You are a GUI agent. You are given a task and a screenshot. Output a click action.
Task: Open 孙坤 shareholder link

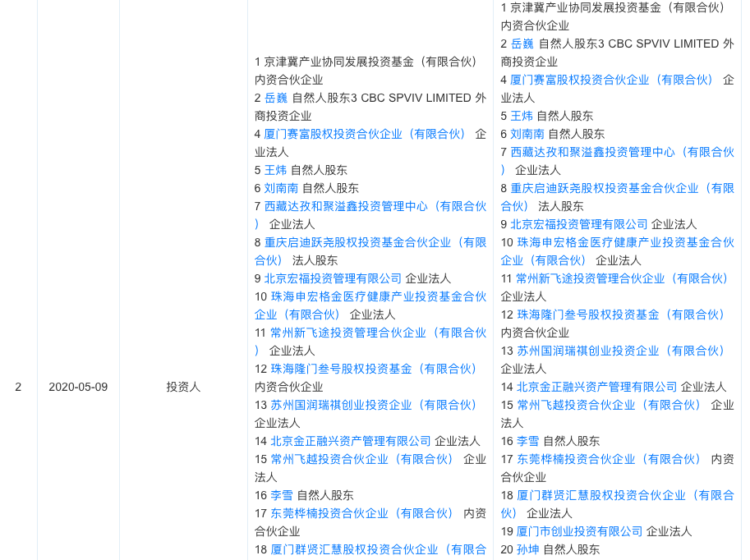click(x=528, y=550)
